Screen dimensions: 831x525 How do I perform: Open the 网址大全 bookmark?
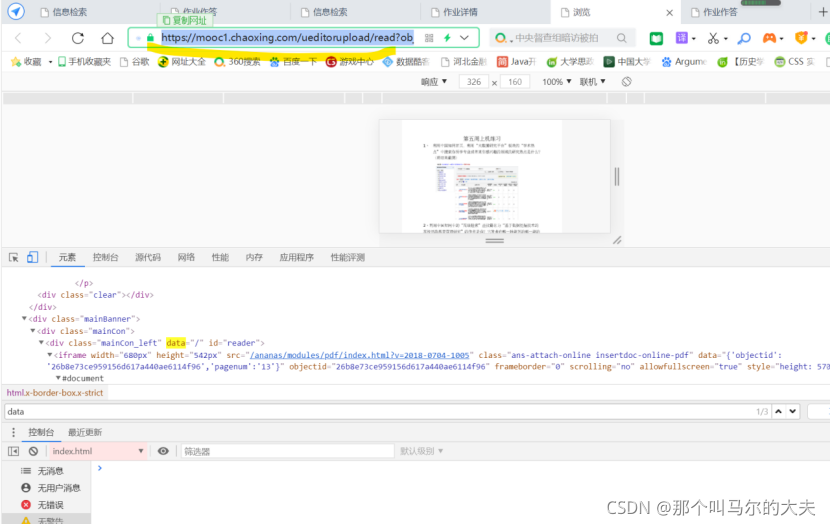[181, 62]
